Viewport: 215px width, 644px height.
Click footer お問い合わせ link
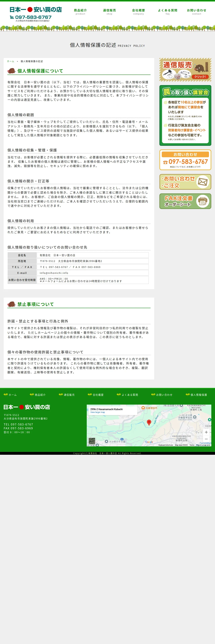(164, 395)
